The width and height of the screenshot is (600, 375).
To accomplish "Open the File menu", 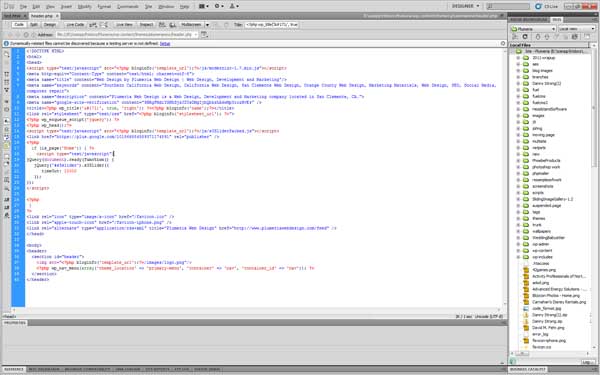I will [x=23, y=7].
